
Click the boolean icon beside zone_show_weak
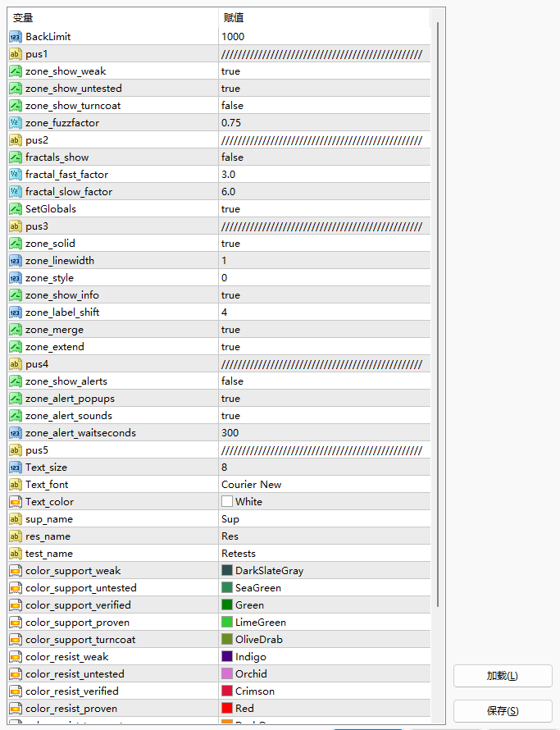16,71
